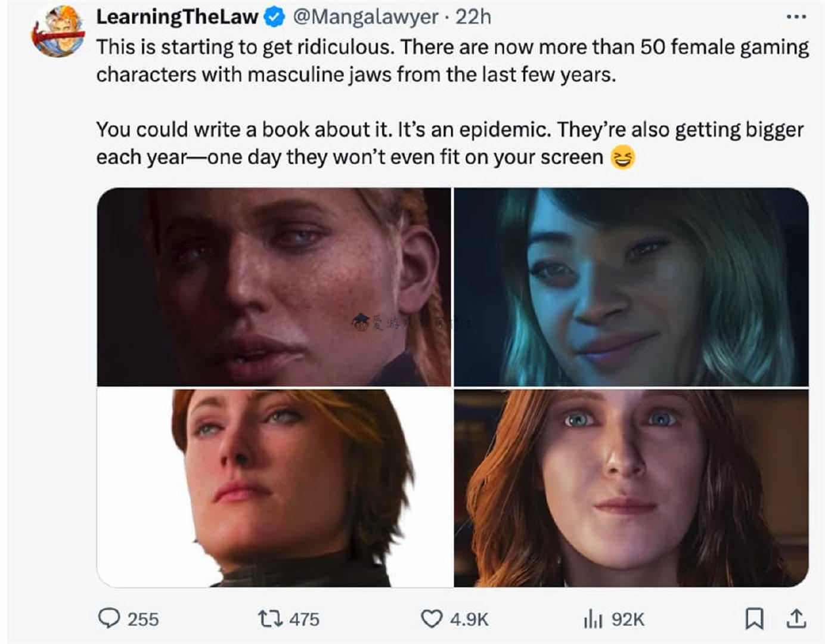
Task: Open the braided-hair character image
Action: click(x=274, y=287)
